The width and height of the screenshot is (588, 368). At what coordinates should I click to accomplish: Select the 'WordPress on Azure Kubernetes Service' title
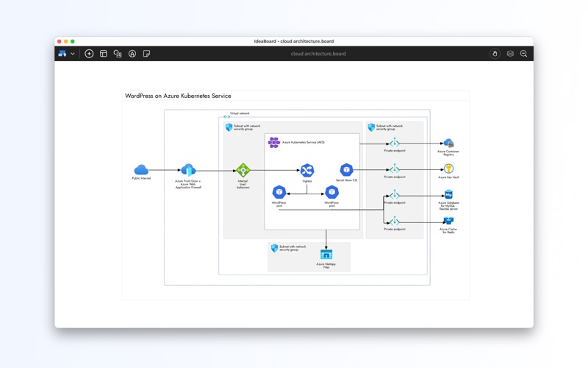[x=178, y=96]
